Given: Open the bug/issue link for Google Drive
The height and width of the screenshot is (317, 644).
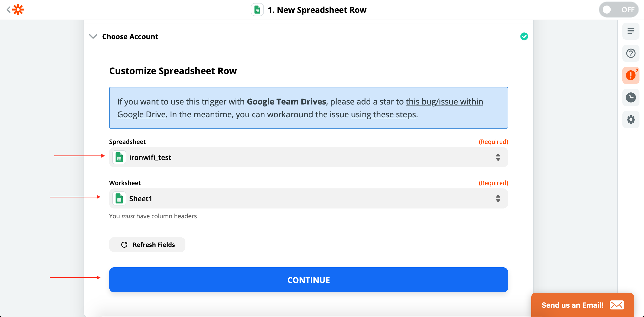Looking at the screenshot, I should tap(444, 101).
